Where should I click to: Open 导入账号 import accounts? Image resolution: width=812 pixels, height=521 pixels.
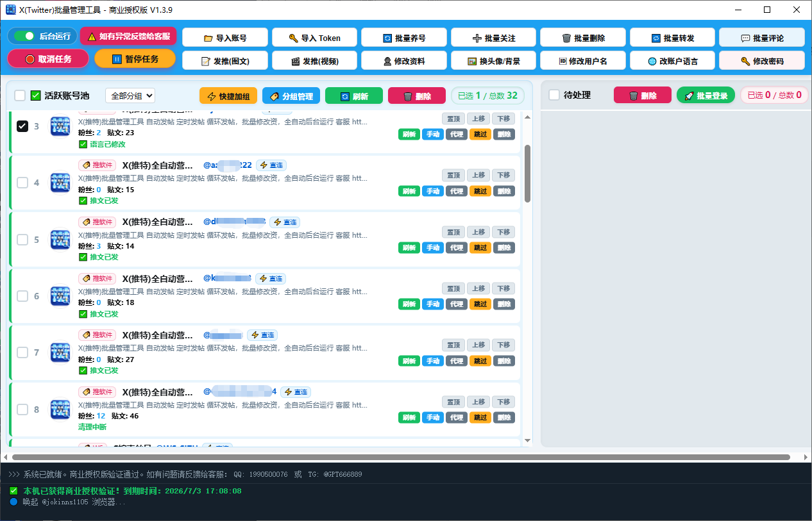225,38
